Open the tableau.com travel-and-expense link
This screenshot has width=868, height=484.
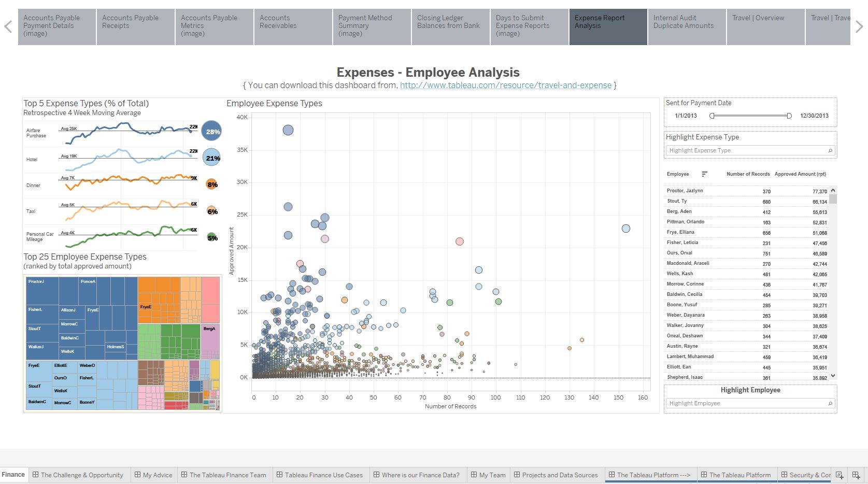[506, 86]
